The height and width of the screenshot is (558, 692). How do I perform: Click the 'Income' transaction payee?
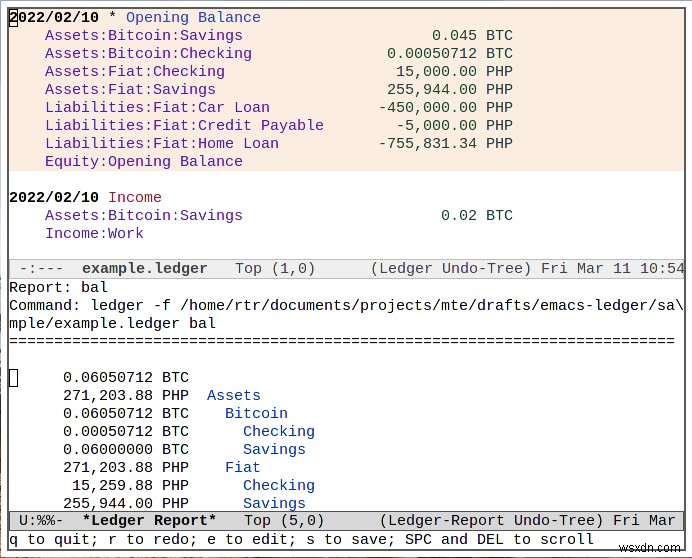135,197
